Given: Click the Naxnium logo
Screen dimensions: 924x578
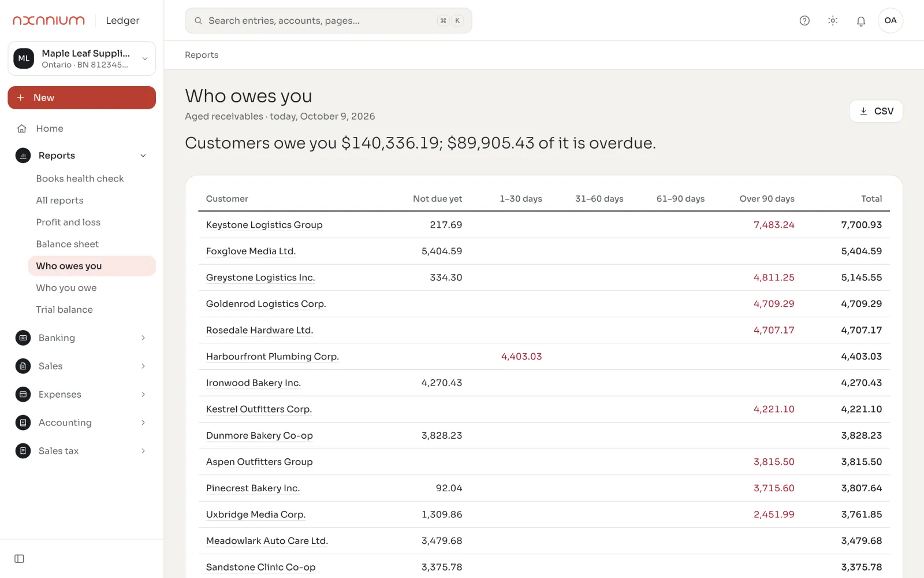Looking at the screenshot, I should point(49,20).
